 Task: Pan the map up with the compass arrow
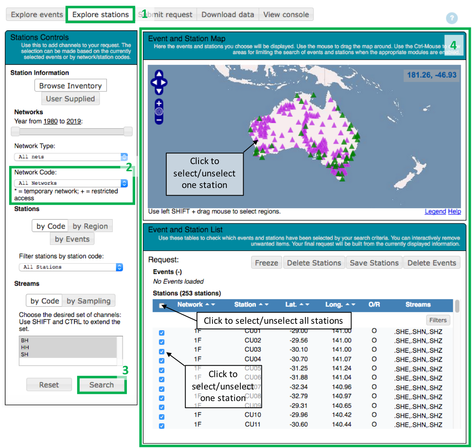pos(159,74)
